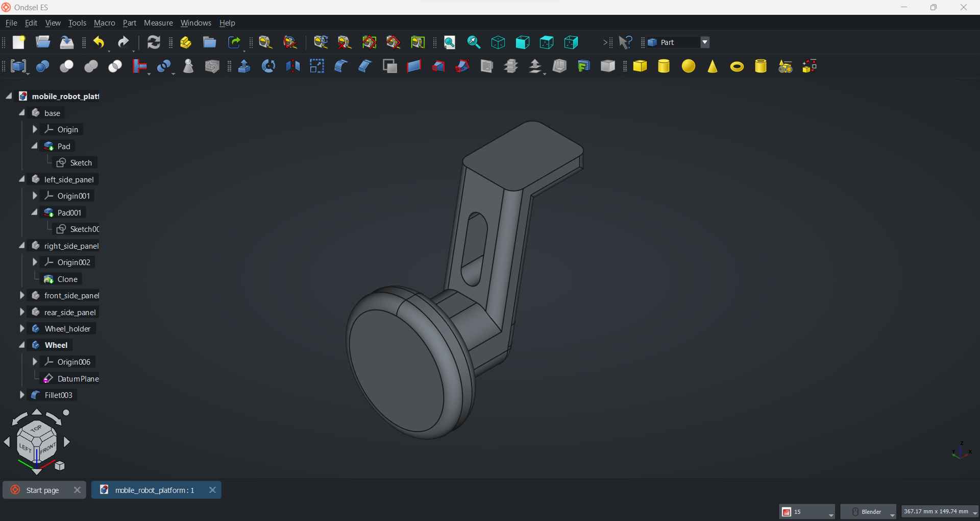This screenshot has width=980, height=521.
Task: Open the Macro menu
Action: (105, 23)
